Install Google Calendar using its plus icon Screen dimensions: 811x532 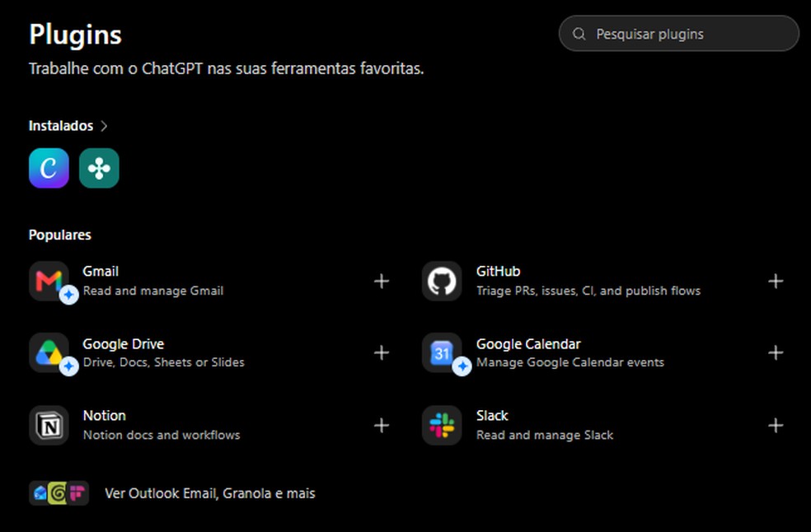click(x=776, y=352)
